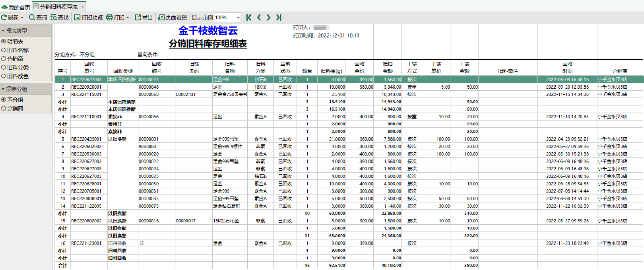This screenshot has height=270, width=644.
Task: Click the 回收单号 column header
Action: click(x=89, y=67)
